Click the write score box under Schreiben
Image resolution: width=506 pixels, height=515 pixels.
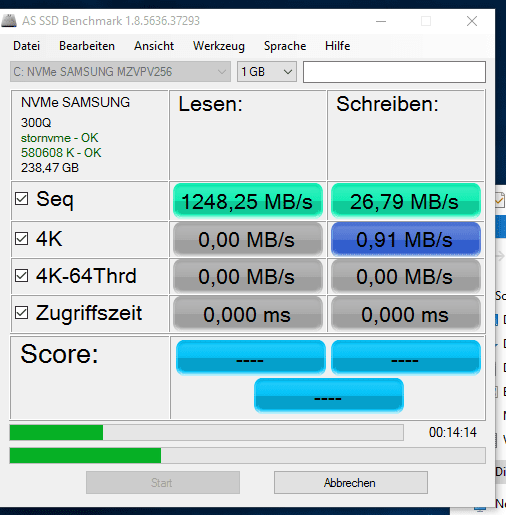click(406, 357)
